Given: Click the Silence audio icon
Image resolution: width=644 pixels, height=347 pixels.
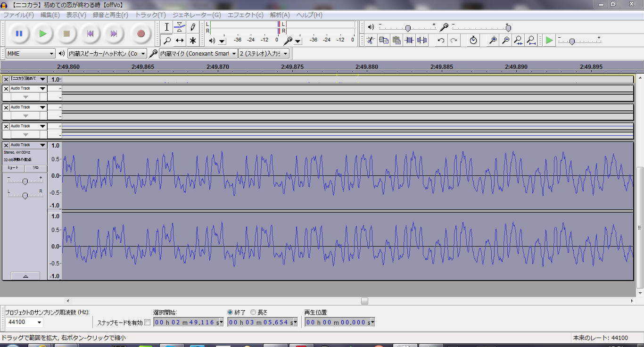Looking at the screenshot, I should pyautogui.click(x=422, y=40).
